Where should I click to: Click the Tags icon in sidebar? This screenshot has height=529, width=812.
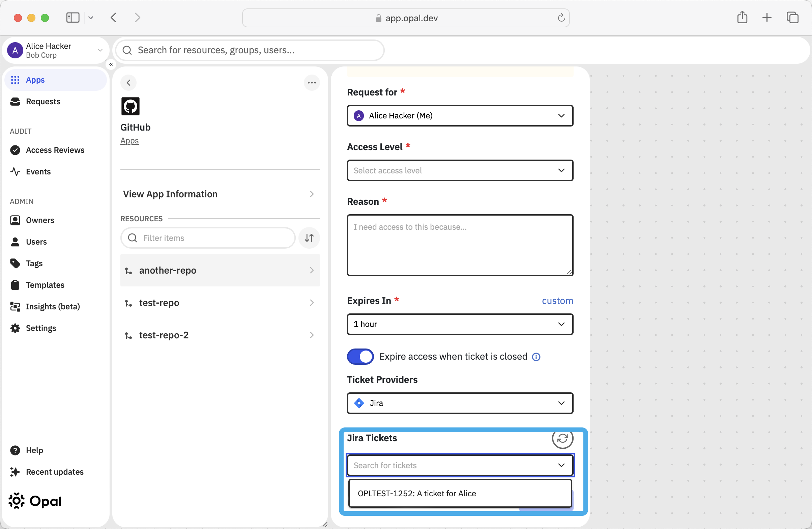pyautogui.click(x=15, y=263)
